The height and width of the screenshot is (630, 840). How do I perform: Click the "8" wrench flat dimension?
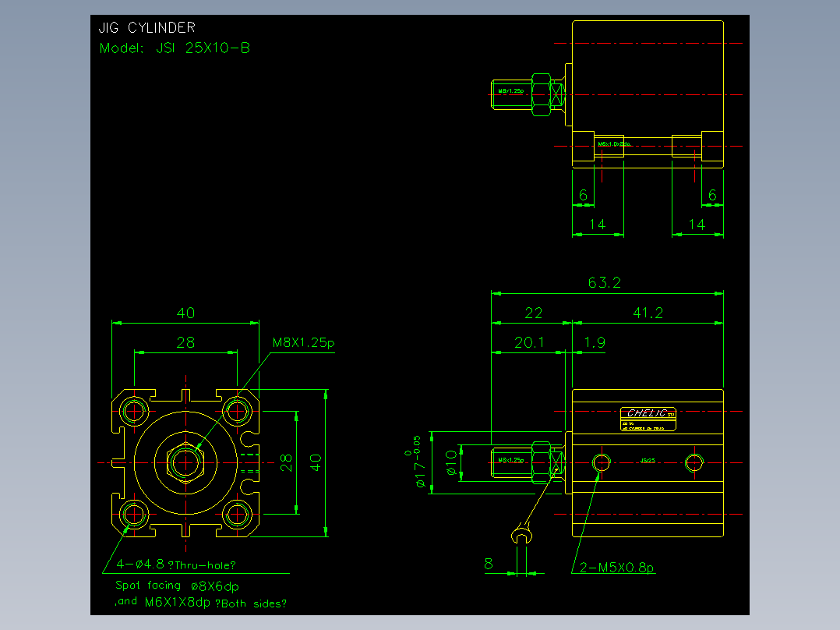[x=489, y=564]
